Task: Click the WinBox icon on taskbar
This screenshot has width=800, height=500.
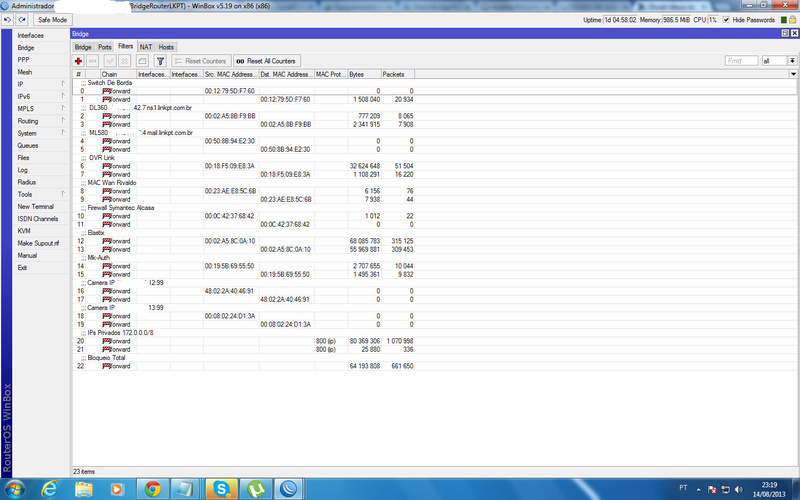Action: (289, 489)
